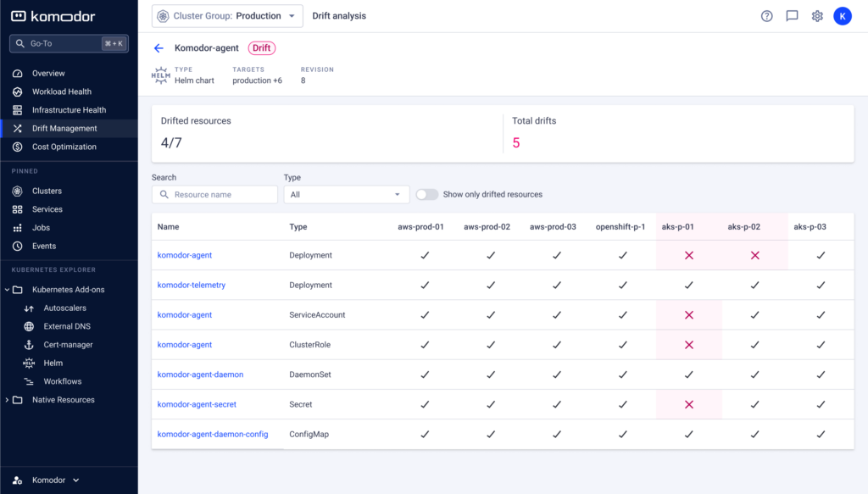Click the Cert-manager anchor icon
The image size is (868, 494).
click(29, 345)
